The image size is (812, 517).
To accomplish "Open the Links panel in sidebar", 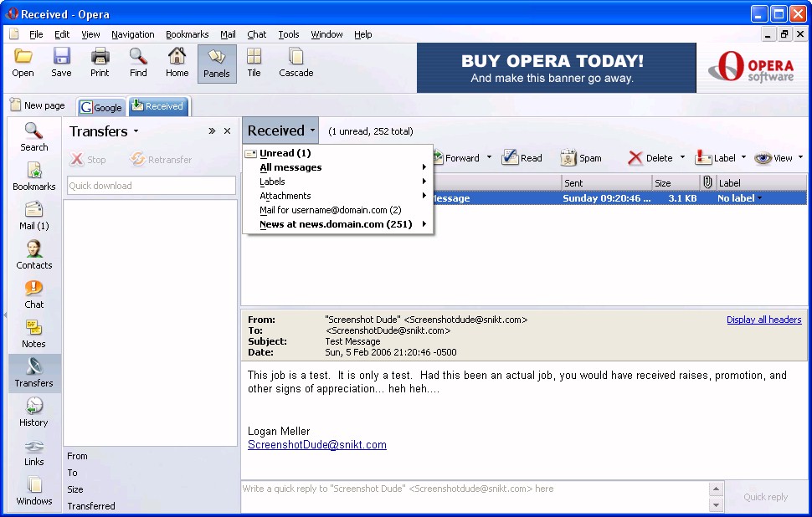I will [x=34, y=452].
